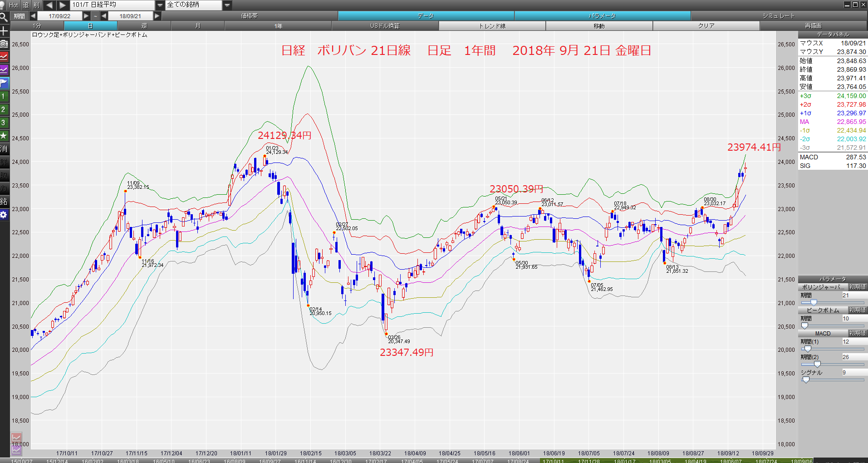The image size is (868, 463).
Task: Click the 移動 button
Action: 599,26
